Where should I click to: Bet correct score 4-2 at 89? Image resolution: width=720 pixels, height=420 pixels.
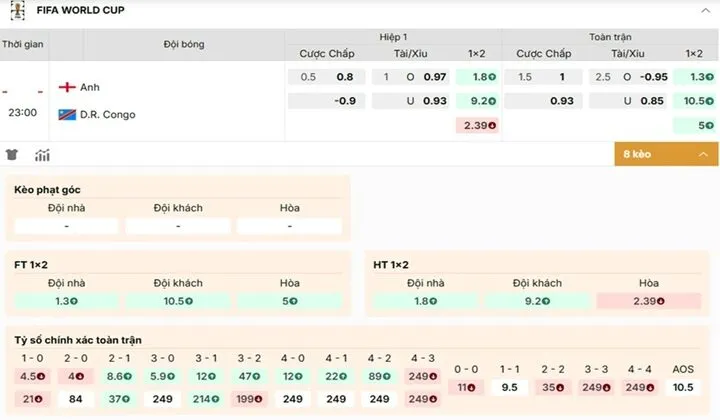[x=379, y=376]
